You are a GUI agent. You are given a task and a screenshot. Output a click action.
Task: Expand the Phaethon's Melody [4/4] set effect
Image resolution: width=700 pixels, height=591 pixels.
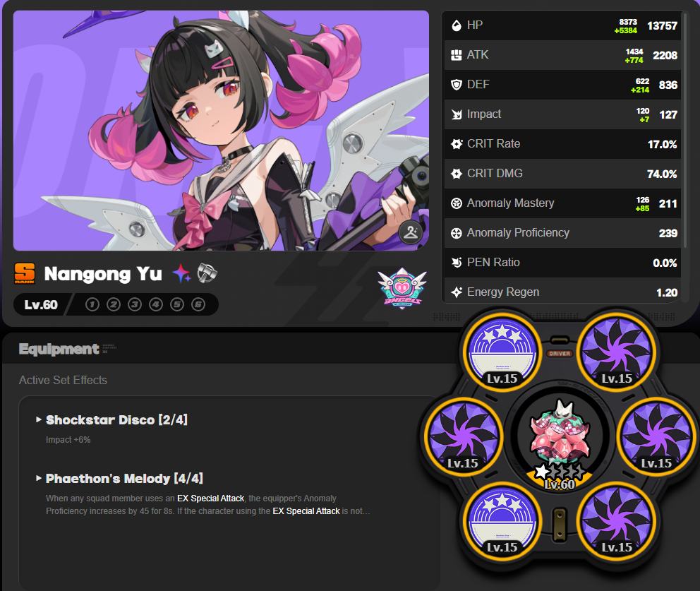pyautogui.click(x=120, y=479)
